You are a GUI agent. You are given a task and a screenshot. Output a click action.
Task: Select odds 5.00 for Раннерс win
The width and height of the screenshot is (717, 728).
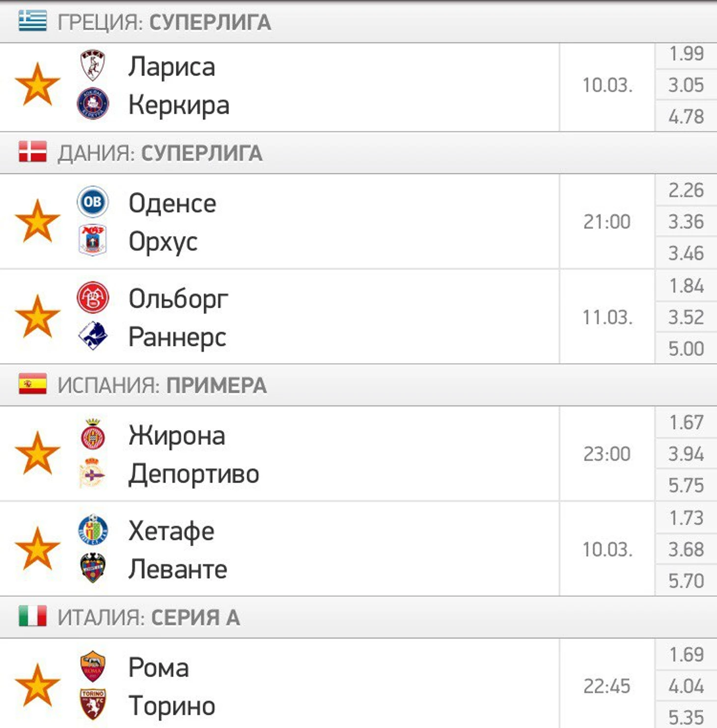click(686, 349)
